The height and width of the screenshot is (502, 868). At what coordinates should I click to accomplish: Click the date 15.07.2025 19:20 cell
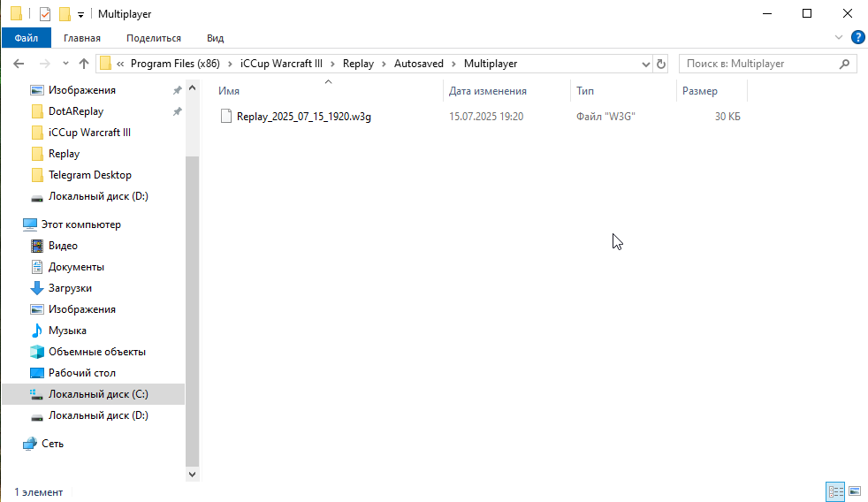coord(486,117)
